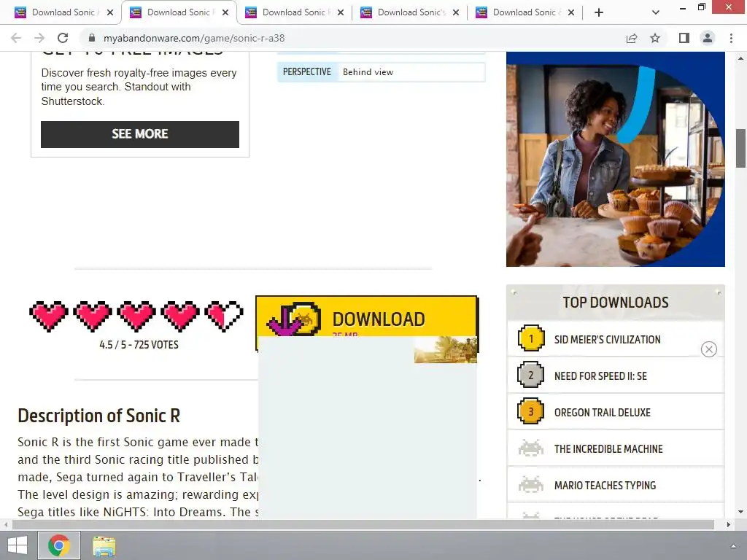Open The Incredible Machine link
Image resolution: width=747 pixels, height=560 pixels.
click(x=608, y=449)
